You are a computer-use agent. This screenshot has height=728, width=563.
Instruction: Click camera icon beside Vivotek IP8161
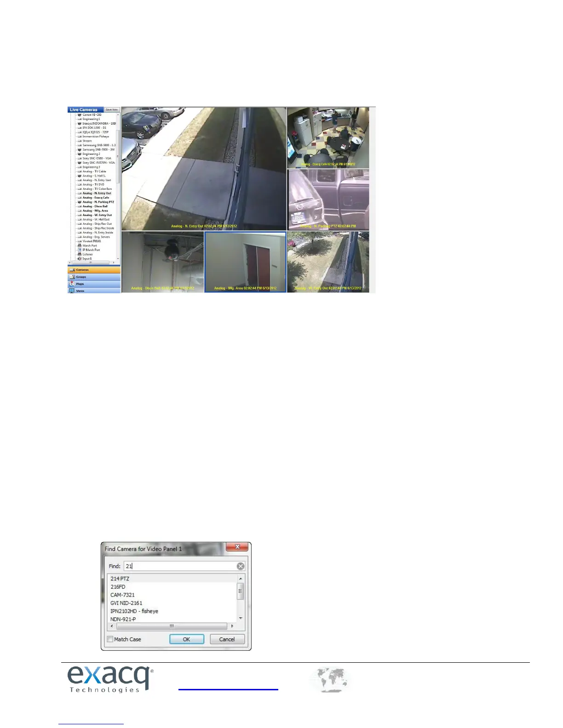coord(79,241)
